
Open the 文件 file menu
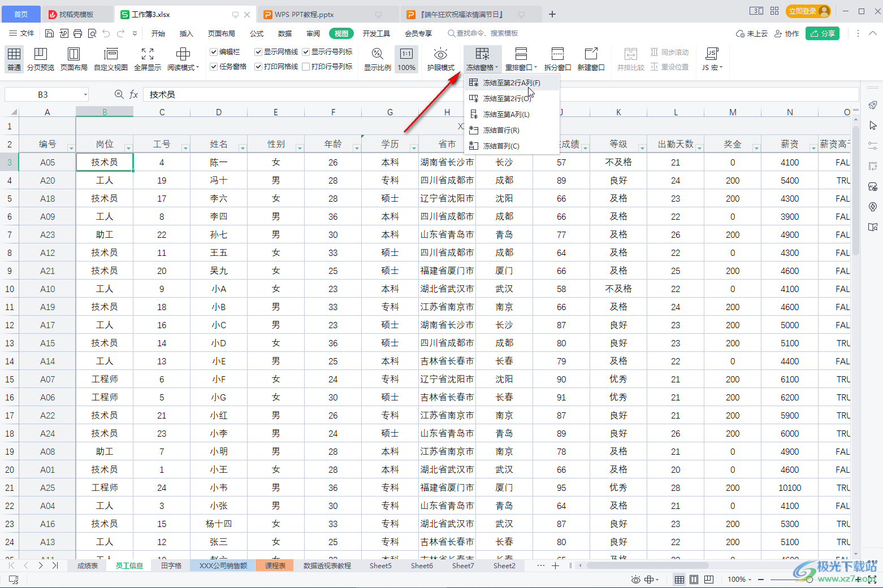(22, 33)
